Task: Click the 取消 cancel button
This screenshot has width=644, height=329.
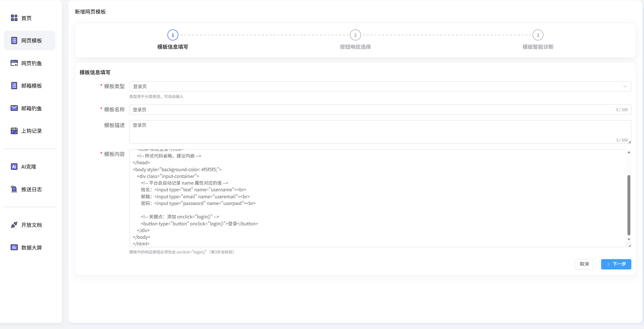Action: (x=584, y=264)
